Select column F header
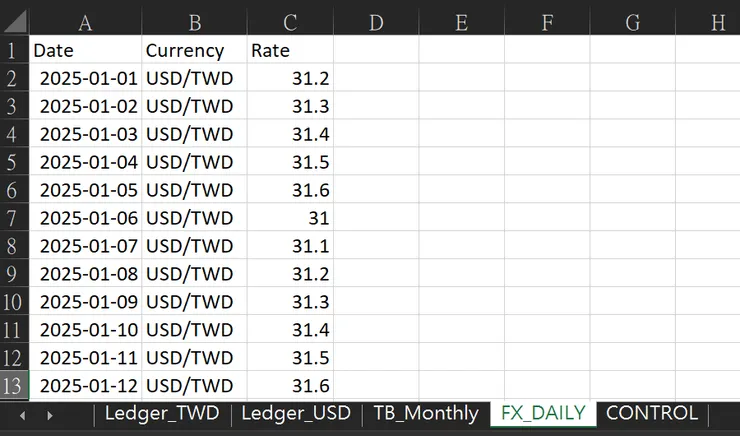 click(x=547, y=22)
